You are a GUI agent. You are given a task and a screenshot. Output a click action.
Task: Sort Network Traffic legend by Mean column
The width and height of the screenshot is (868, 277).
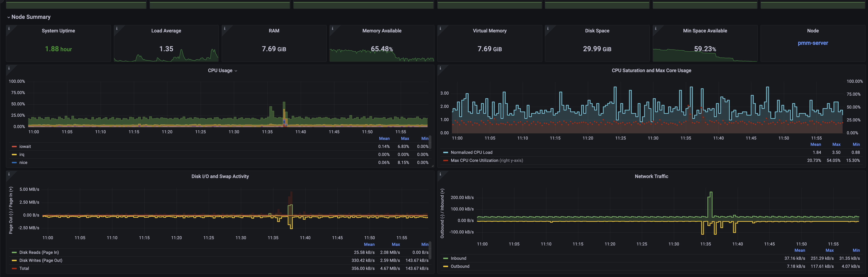[799, 250]
